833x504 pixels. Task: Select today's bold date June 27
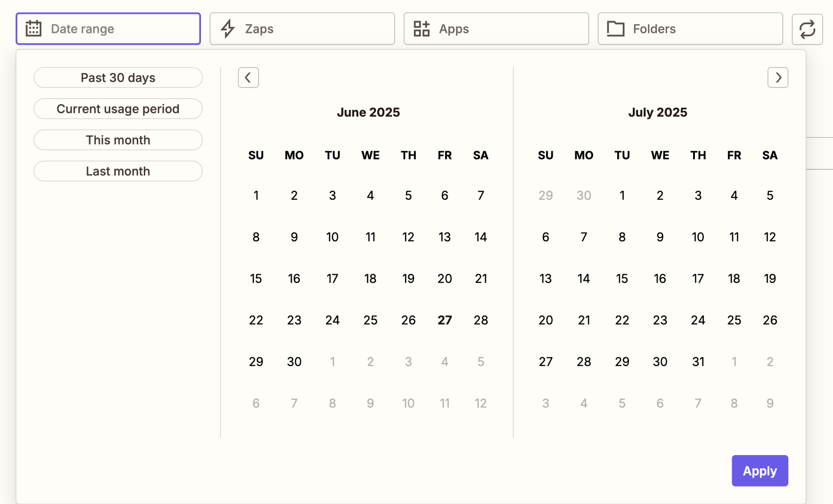click(x=444, y=320)
